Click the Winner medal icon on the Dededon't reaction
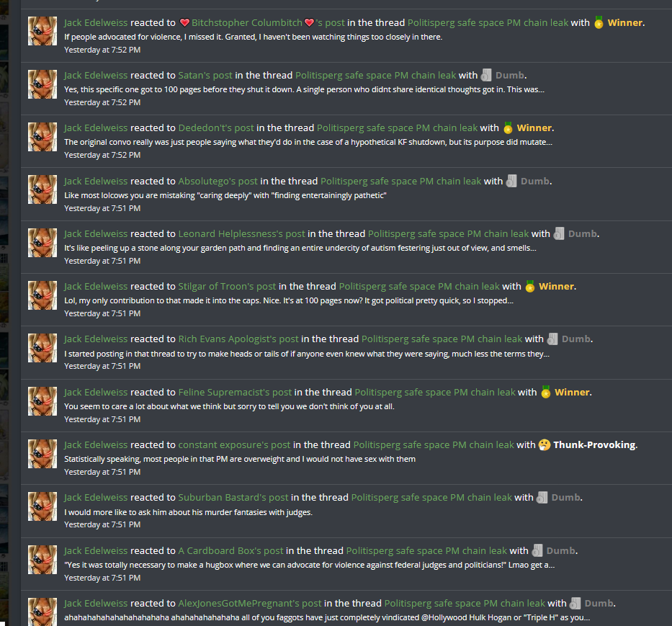Image resolution: width=672 pixels, height=626 pixels. (x=508, y=128)
